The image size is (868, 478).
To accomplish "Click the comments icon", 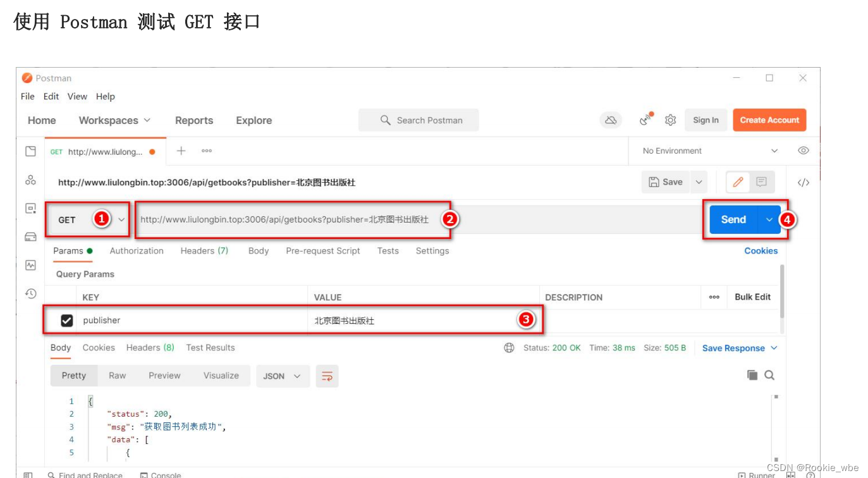I will point(762,182).
